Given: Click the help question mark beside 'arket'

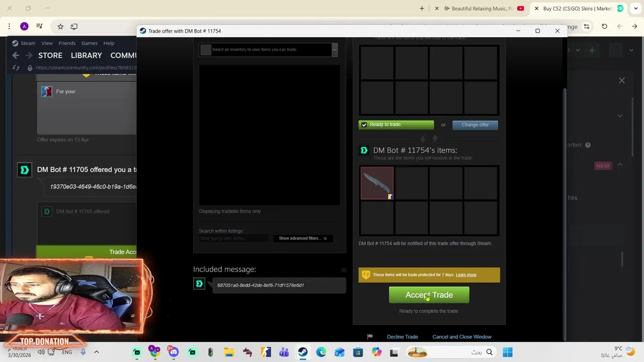Looking at the screenshot, I should (x=588, y=145).
